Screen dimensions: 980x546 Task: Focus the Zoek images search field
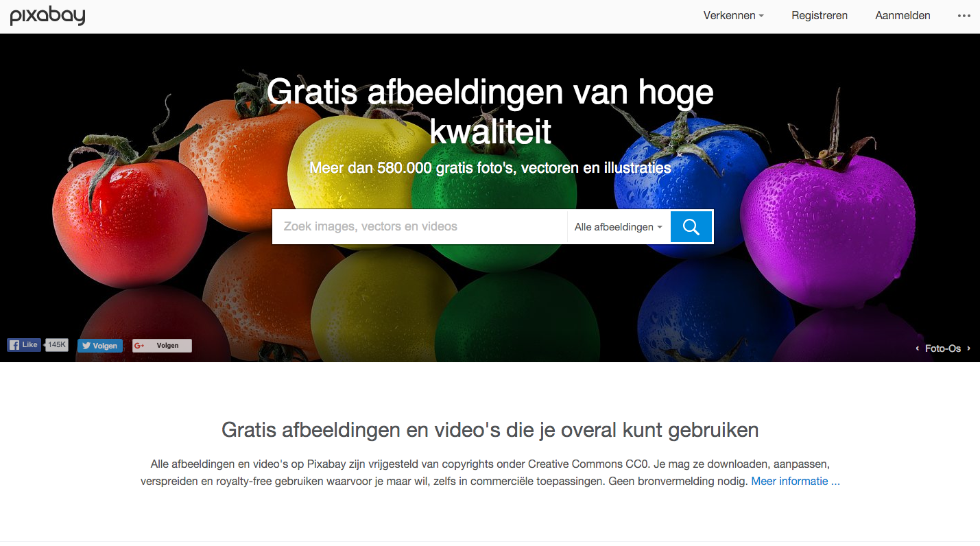point(420,227)
